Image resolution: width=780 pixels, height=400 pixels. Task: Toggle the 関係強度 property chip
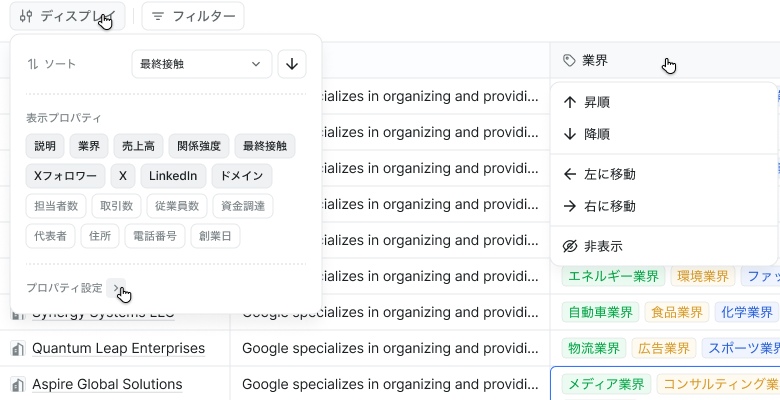coord(199,146)
